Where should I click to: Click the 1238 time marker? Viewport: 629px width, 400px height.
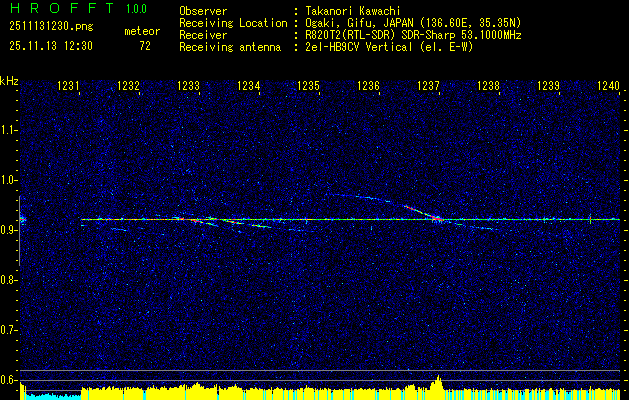[489, 85]
